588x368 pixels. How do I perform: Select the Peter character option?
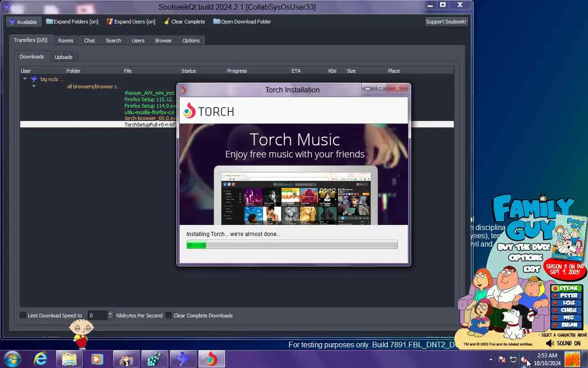click(x=566, y=296)
